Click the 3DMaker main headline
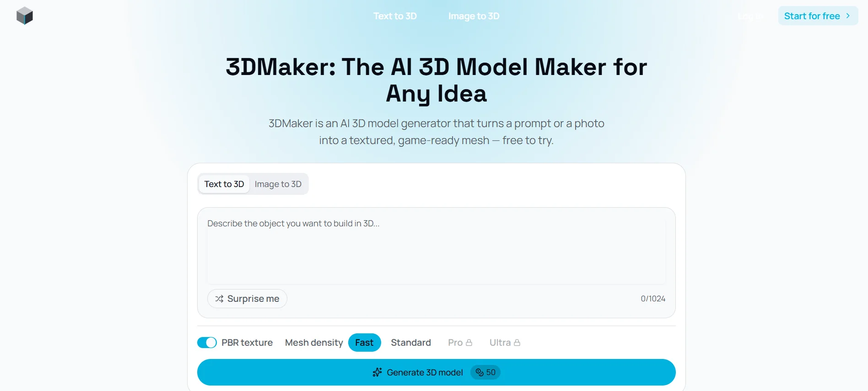Viewport: 868px width, 391px height. coord(437,80)
